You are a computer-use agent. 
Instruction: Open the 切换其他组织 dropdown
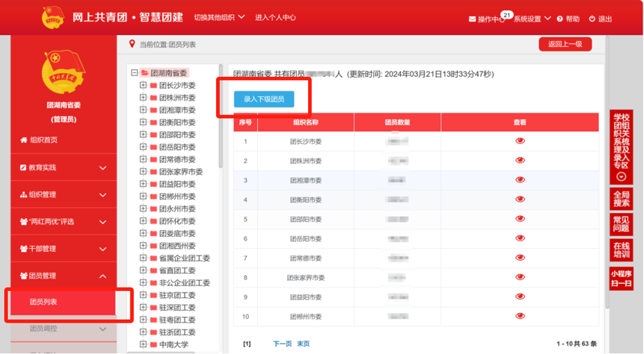[x=219, y=17]
